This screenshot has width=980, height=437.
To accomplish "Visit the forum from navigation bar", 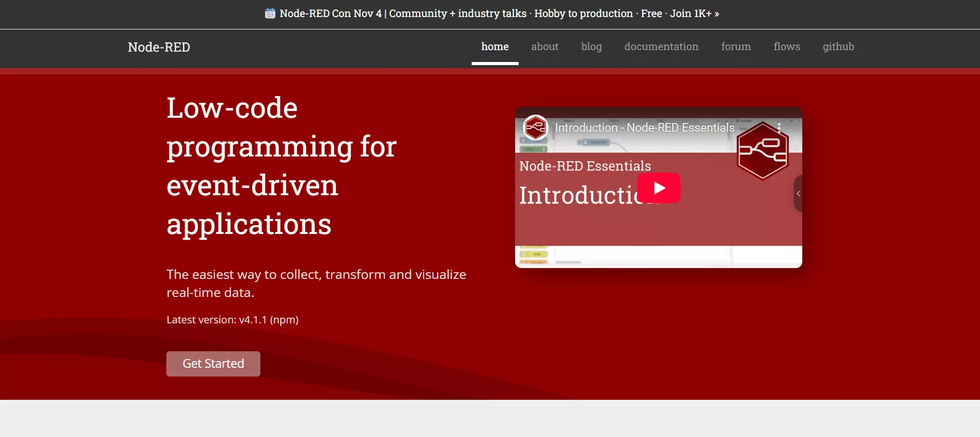I will click(736, 47).
